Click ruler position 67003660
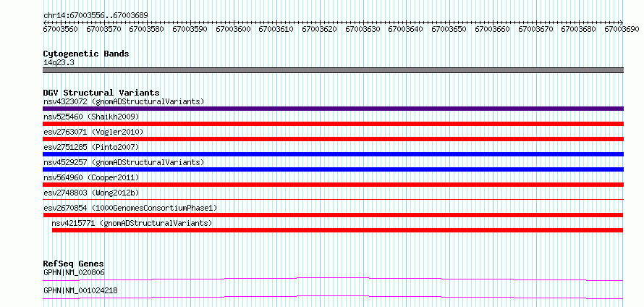Viewport: 644px width, 307px height. (x=492, y=29)
